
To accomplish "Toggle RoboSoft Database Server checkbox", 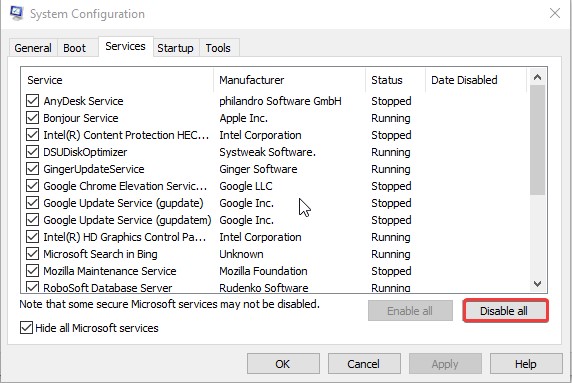I will [32, 287].
